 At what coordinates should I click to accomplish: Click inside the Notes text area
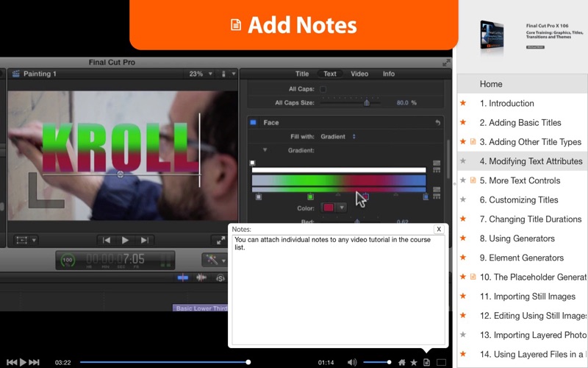click(338, 290)
